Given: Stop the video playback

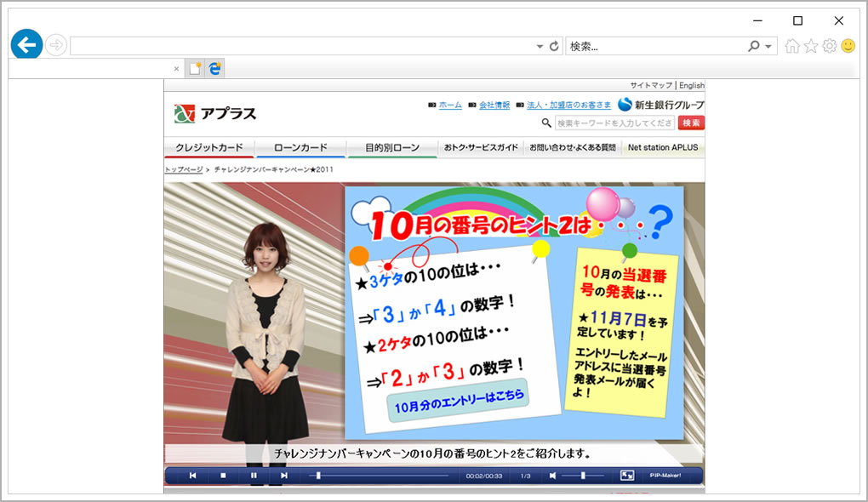Looking at the screenshot, I should tap(223, 476).
